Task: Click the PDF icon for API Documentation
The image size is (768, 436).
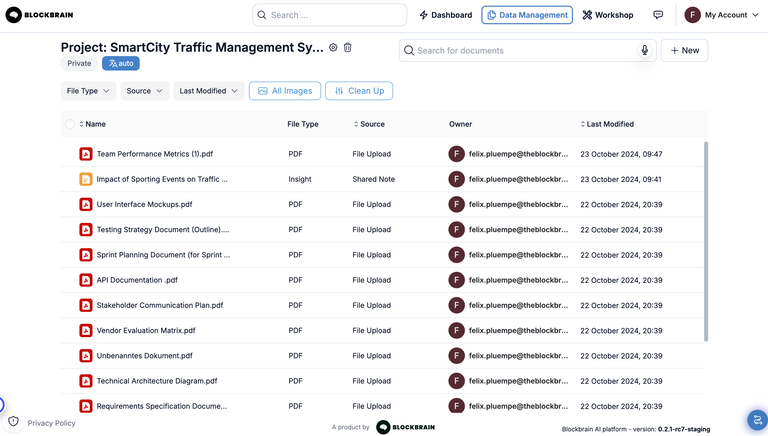Action: [x=86, y=280]
